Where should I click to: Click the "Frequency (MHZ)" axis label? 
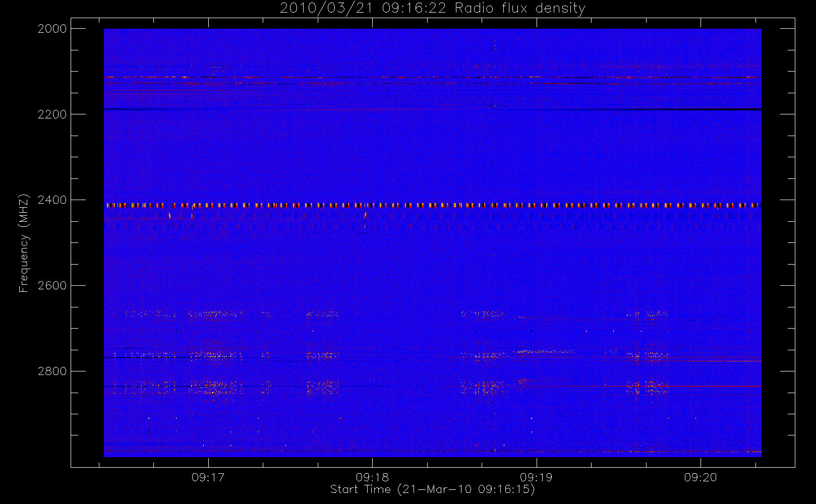pos(23,243)
